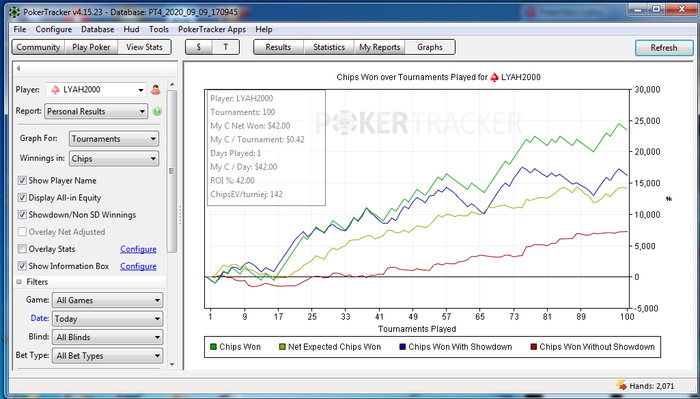Toggle Display All-in Equity checkbox
The height and width of the screenshot is (399, 700).
pos(22,197)
